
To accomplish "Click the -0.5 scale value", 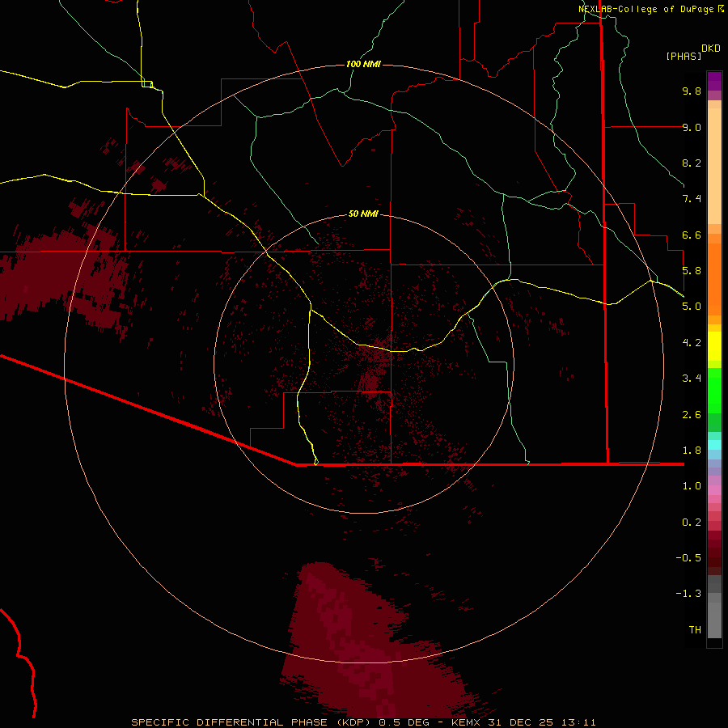I will [688, 558].
